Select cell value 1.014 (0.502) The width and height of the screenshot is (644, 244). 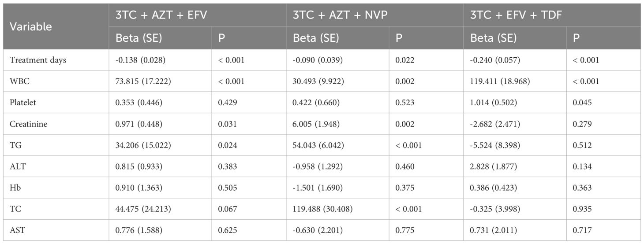[493, 103]
